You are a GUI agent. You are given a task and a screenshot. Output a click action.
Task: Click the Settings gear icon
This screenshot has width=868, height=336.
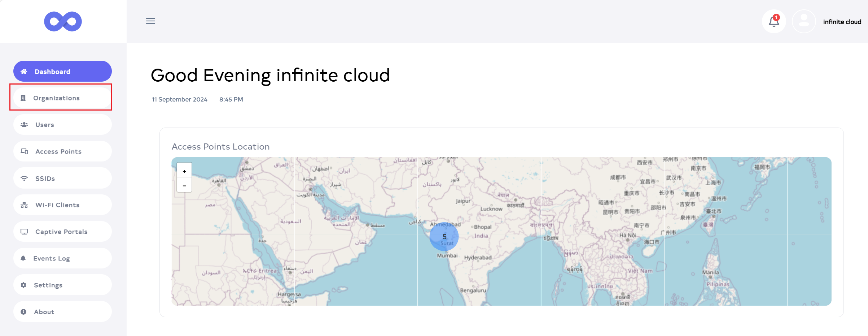pos(23,285)
